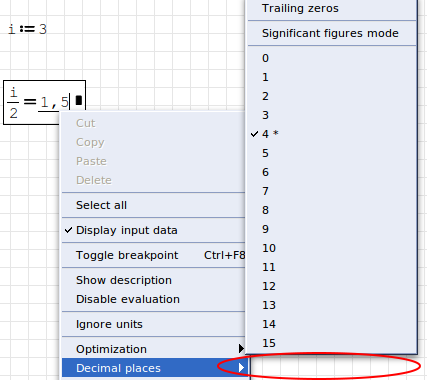
Task: Click the black placeholder after result
Action: pos(79,100)
